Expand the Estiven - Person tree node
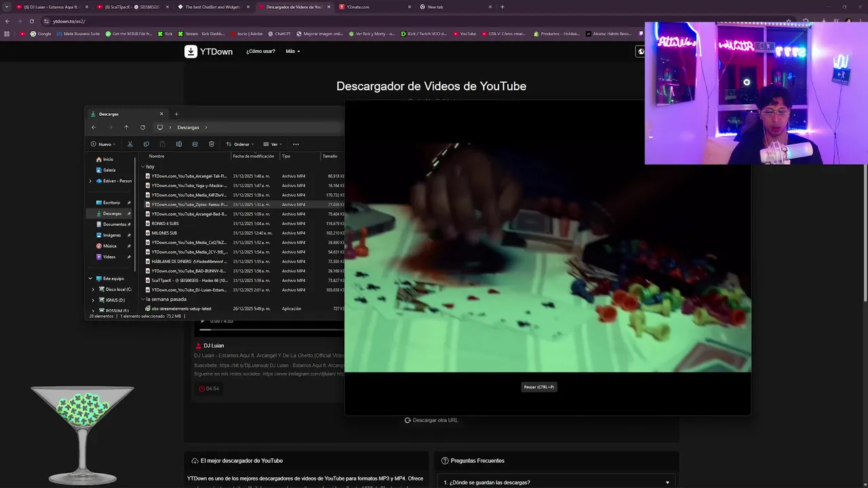The height and width of the screenshot is (488, 868). click(x=90, y=181)
